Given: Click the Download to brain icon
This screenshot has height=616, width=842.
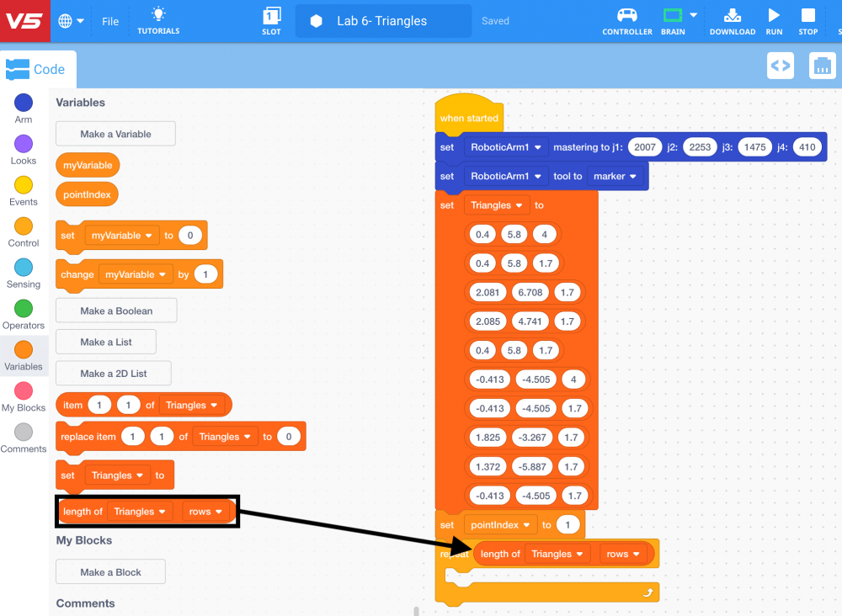Looking at the screenshot, I should click(733, 15).
